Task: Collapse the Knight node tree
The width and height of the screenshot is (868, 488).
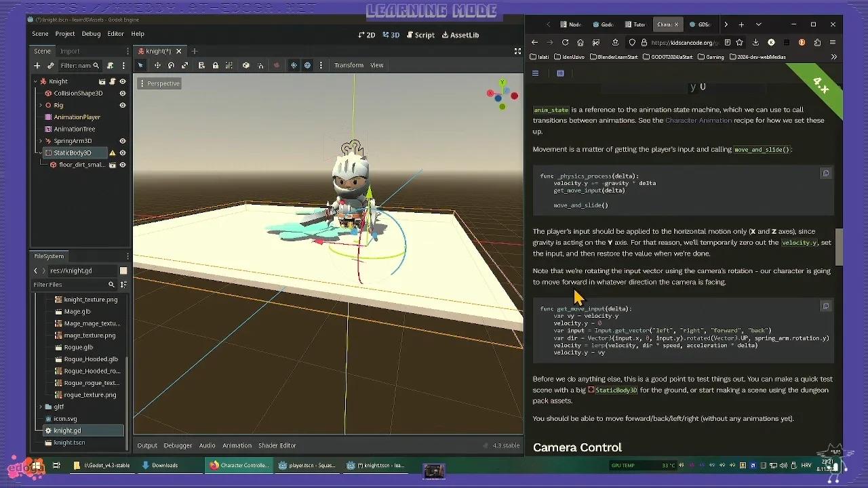Action: pyautogui.click(x=35, y=81)
